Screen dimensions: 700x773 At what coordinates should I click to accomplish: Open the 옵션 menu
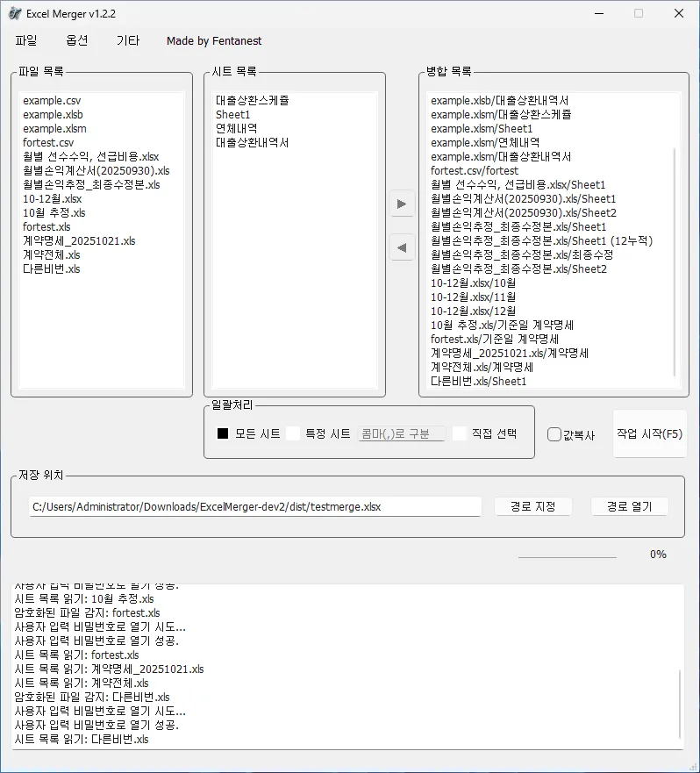click(x=77, y=40)
